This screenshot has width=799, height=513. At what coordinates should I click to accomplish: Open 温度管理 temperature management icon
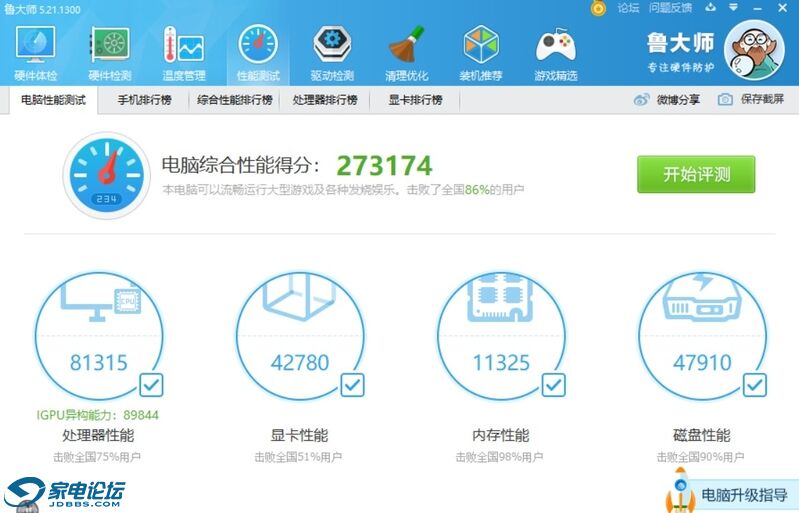[x=183, y=45]
